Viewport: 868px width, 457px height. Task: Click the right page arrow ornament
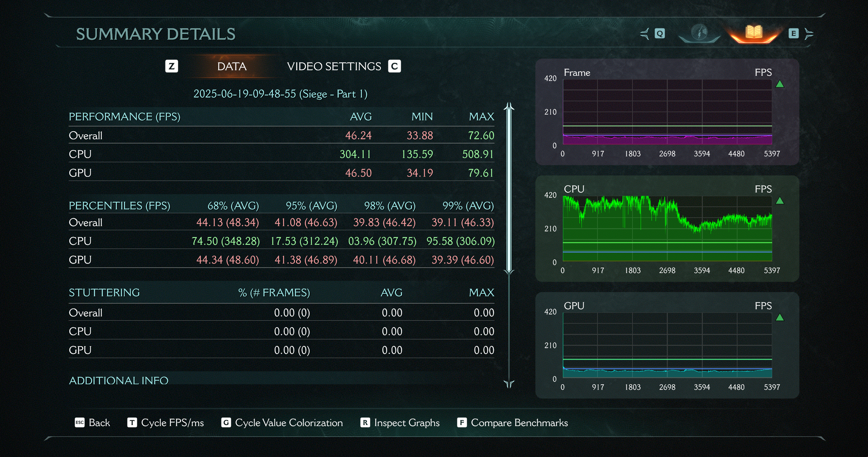tap(809, 34)
